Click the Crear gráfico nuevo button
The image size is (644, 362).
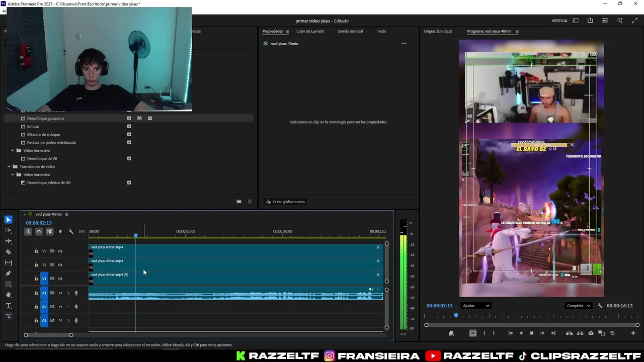pyautogui.click(x=285, y=202)
